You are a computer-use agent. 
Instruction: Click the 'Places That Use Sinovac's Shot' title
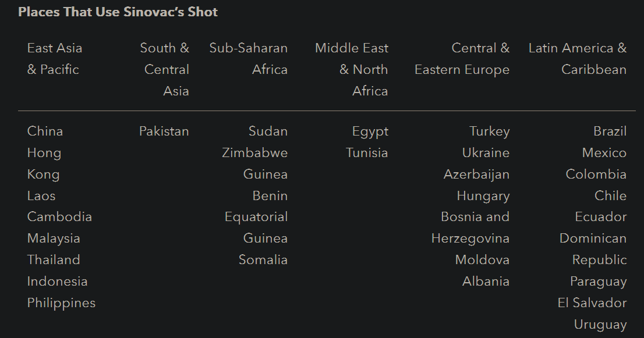(118, 12)
